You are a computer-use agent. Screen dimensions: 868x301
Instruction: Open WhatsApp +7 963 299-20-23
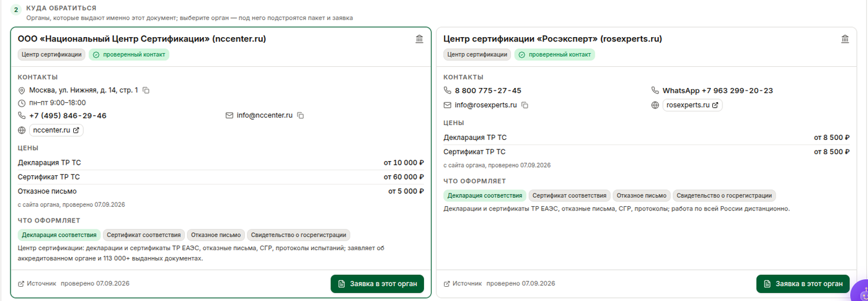tap(717, 90)
